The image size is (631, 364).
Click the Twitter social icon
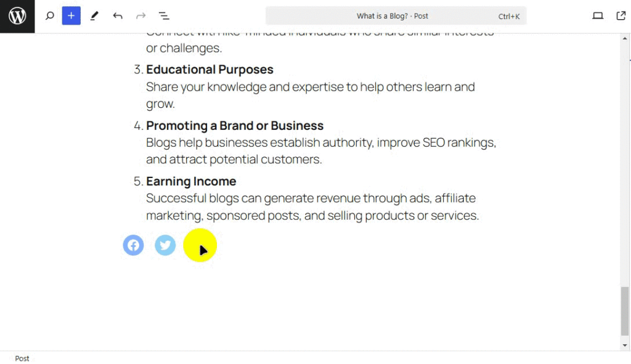165,245
